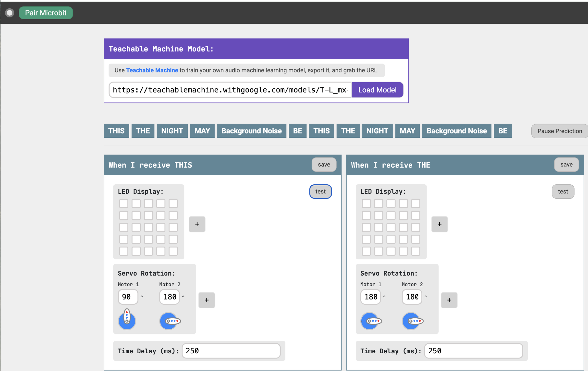Add an LED Display frame in THIS card
Image resolution: width=588 pixels, height=371 pixels.
coord(197,224)
